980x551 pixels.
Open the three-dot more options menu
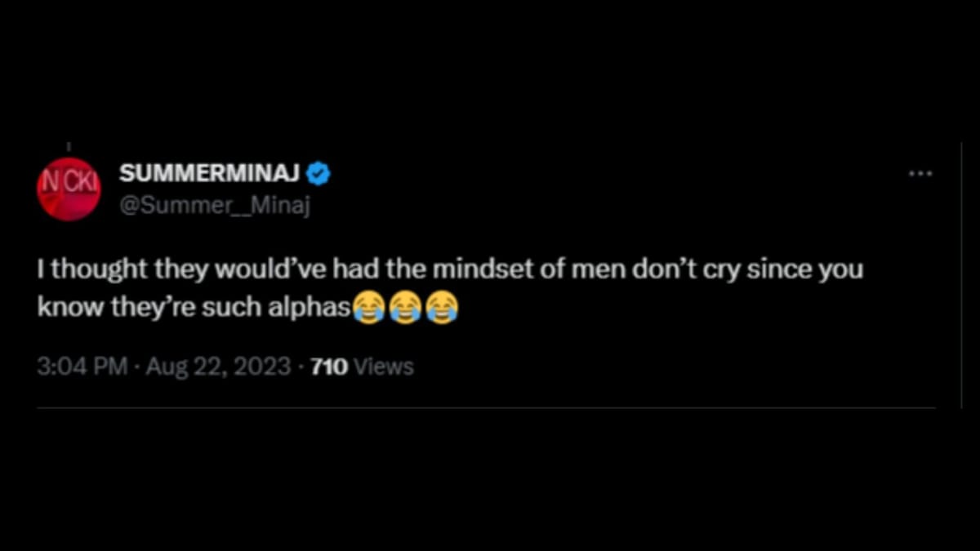coord(920,173)
